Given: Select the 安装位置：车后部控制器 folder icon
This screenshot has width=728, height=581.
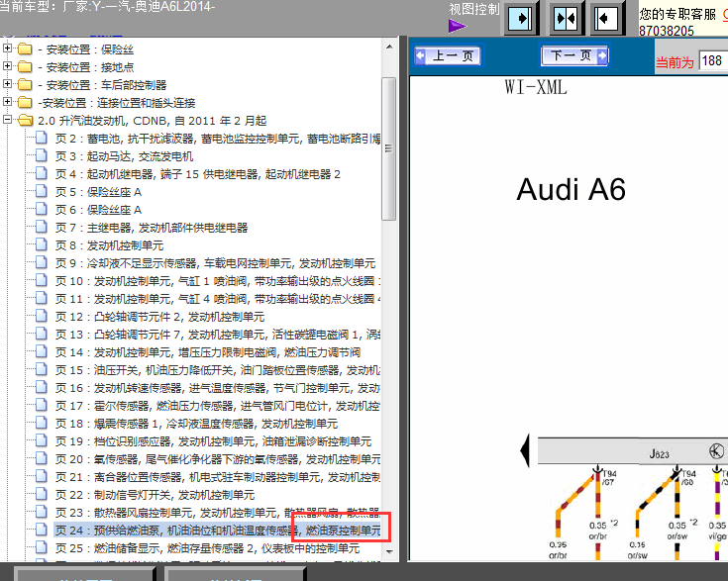Looking at the screenshot, I should coord(25,85).
